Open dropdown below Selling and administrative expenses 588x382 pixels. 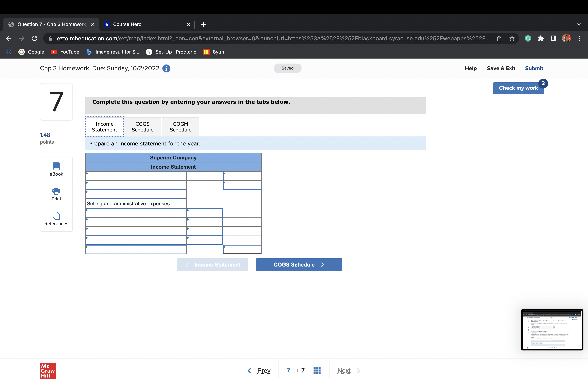(x=136, y=213)
